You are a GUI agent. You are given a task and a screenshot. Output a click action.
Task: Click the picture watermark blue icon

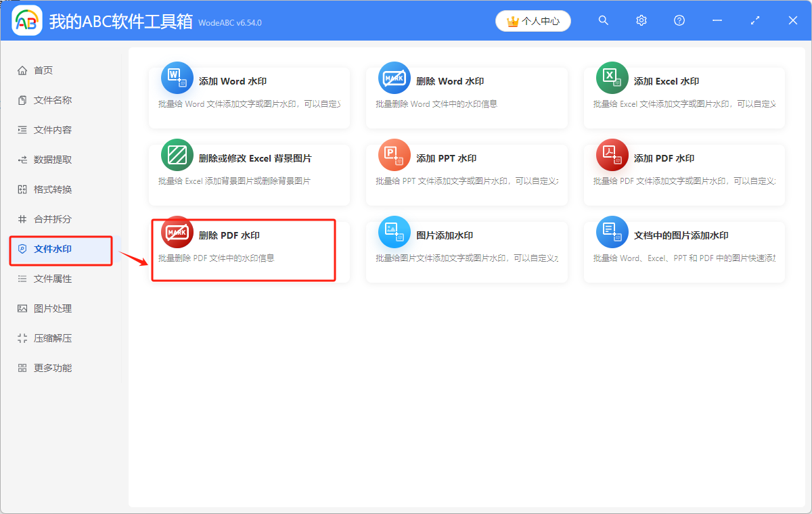[394, 232]
